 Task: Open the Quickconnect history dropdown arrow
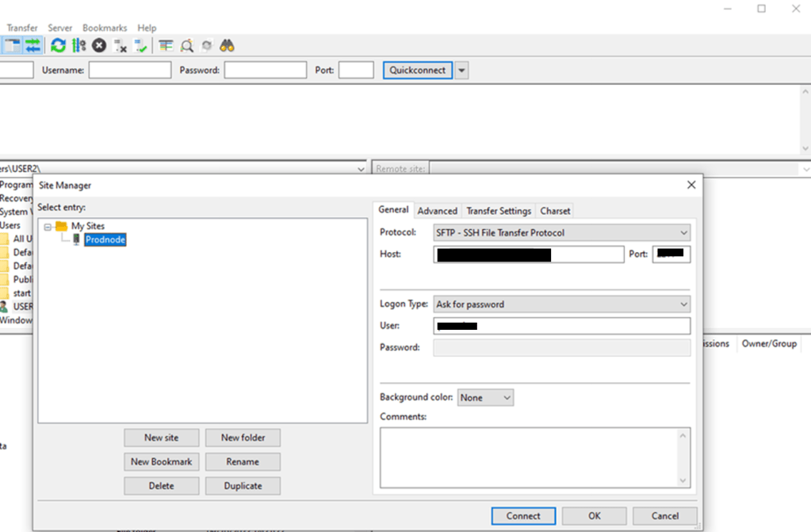[461, 71]
